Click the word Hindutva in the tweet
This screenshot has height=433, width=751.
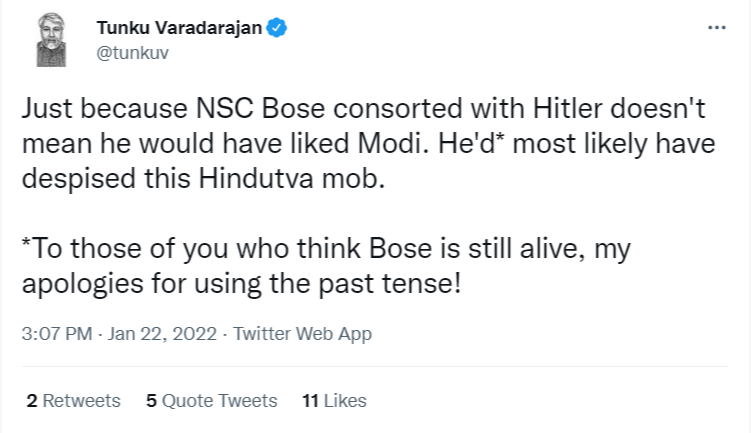[256, 178]
